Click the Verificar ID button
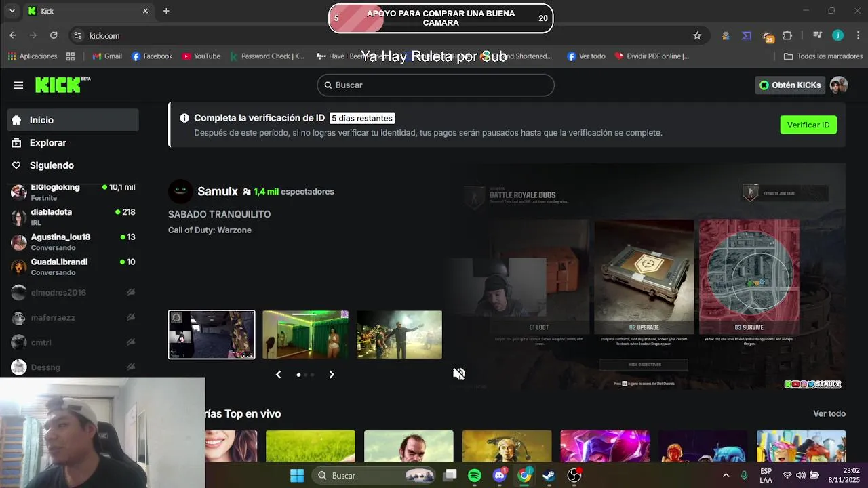Viewport: 868px width, 488px height. (x=808, y=125)
